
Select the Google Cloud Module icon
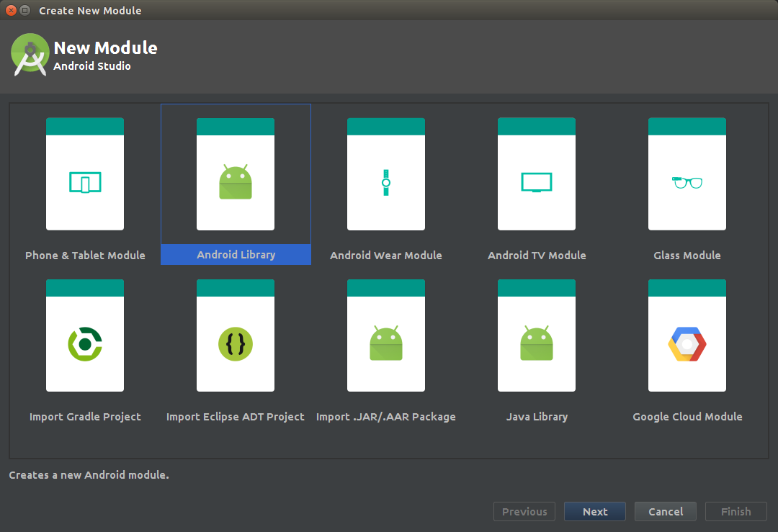687,335
